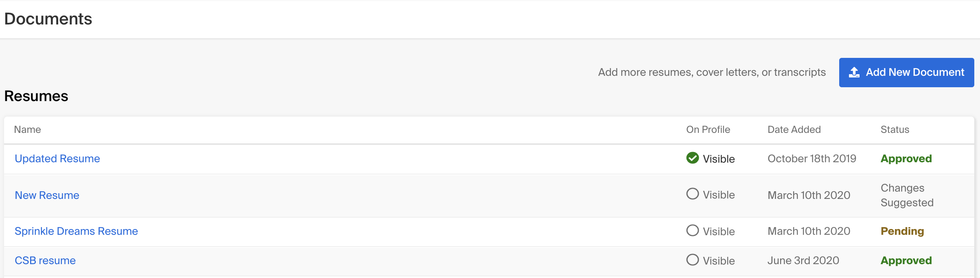Click the Add New Document button
Image resolution: width=980 pixels, height=278 pixels.
point(906,73)
